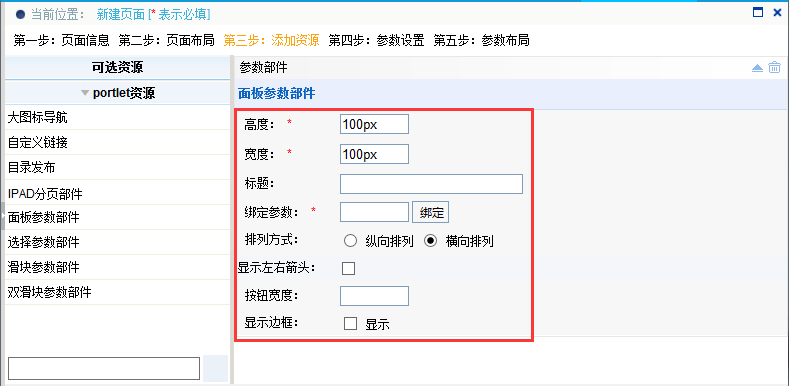Image resolution: width=789 pixels, height=386 pixels.
Task: Click small button beside bottom search box
Action: (215, 368)
